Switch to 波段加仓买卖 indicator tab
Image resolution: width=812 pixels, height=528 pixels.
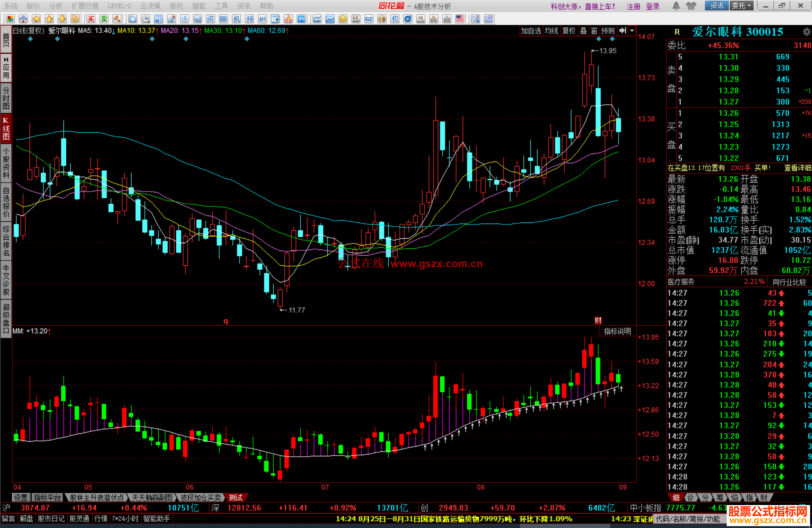click(x=200, y=498)
